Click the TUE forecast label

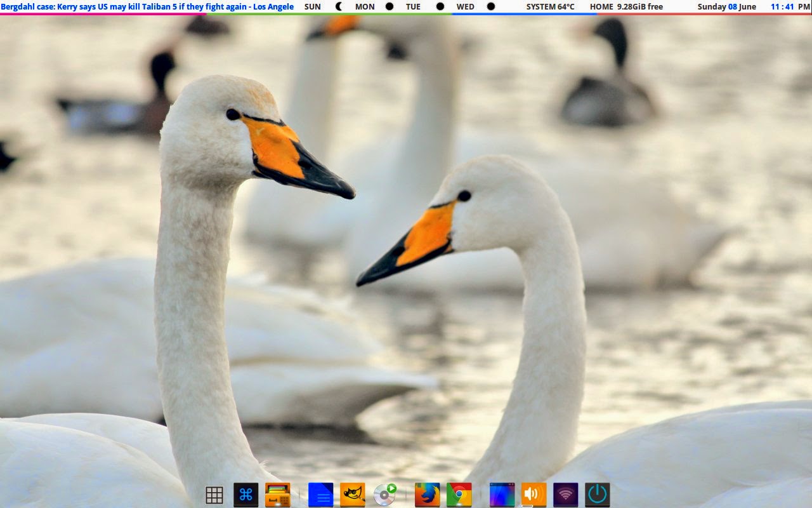coord(414,6)
